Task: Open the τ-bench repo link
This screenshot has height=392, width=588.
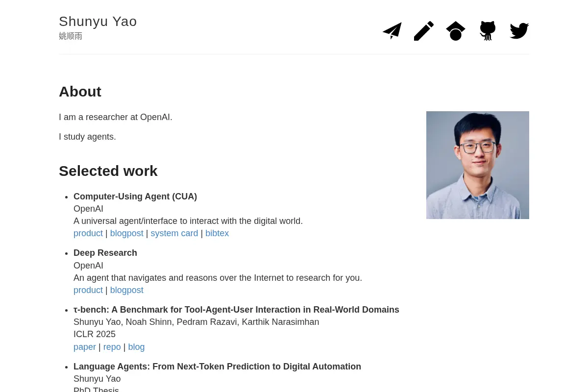Action: (x=112, y=347)
